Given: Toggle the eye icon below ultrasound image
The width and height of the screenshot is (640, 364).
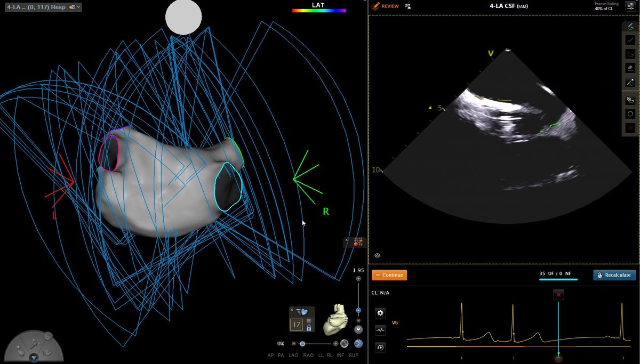Looking at the screenshot, I should [377, 256].
